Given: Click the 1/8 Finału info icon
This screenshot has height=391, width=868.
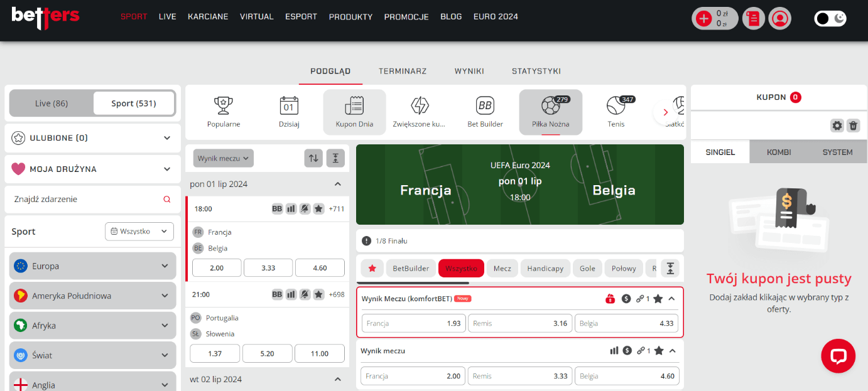Looking at the screenshot, I should [367, 241].
